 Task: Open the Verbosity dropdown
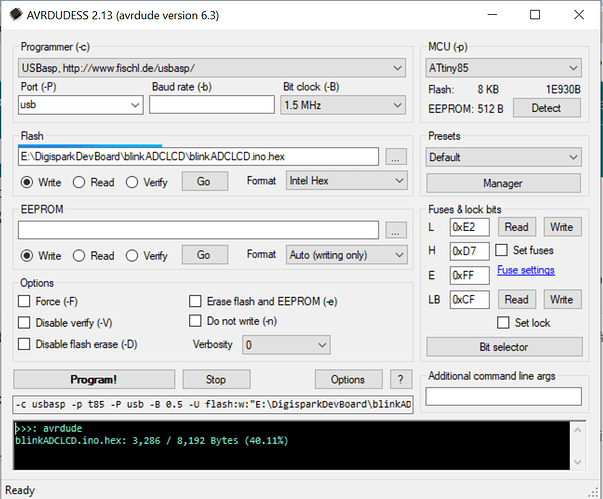click(286, 345)
